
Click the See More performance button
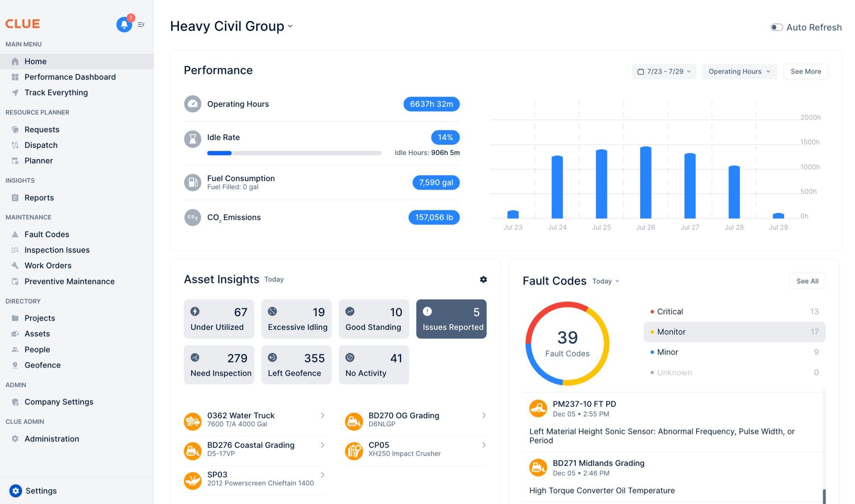click(x=805, y=71)
